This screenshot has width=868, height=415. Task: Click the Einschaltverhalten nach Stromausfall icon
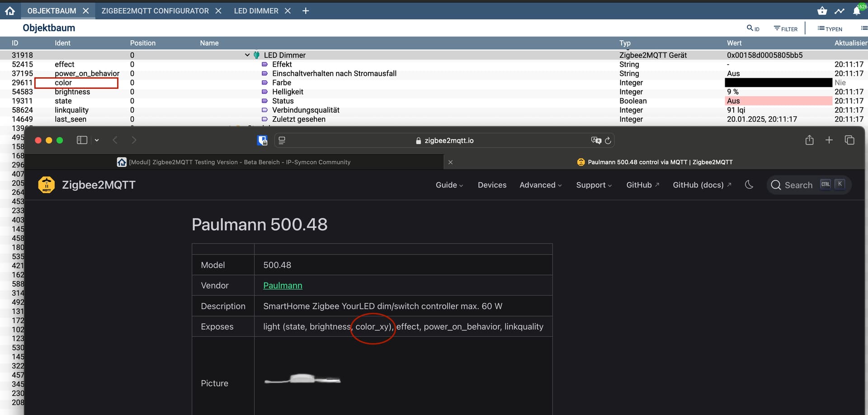(x=265, y=73)
